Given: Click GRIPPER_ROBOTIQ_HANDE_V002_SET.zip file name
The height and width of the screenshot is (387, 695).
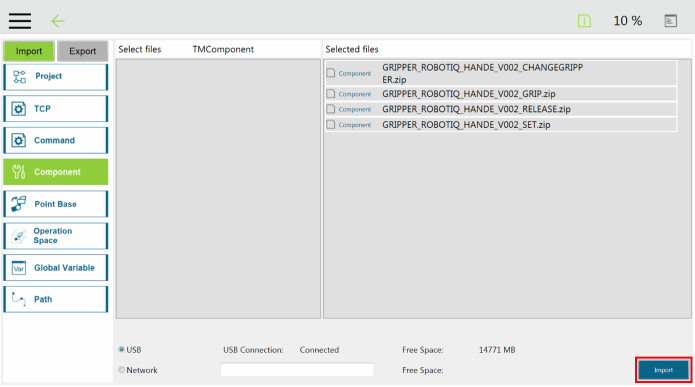Looking at the screenshot, I should click(466, 125).
